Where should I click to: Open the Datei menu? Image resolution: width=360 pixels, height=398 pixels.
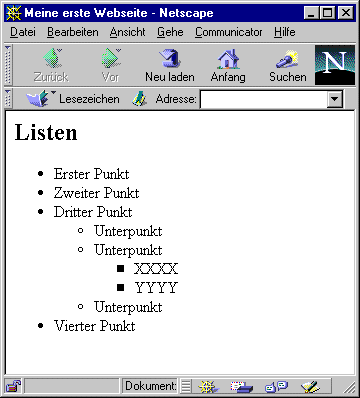click(x=23, y=32)
